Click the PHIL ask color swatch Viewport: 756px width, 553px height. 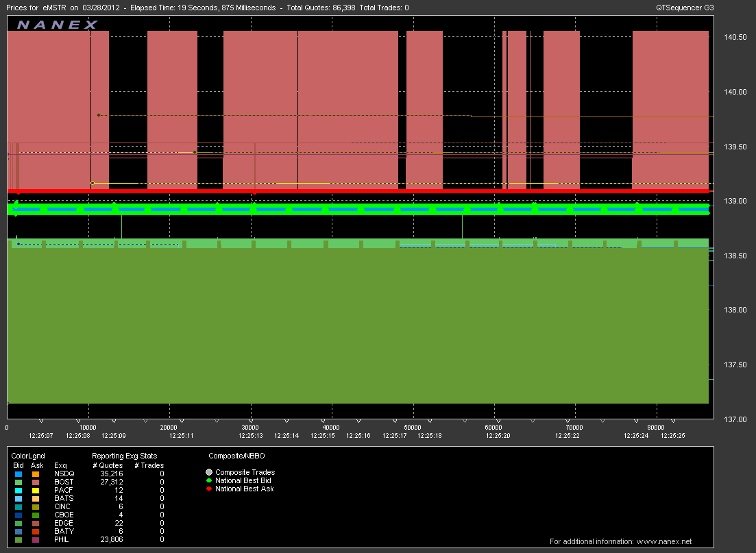point(36,539)
